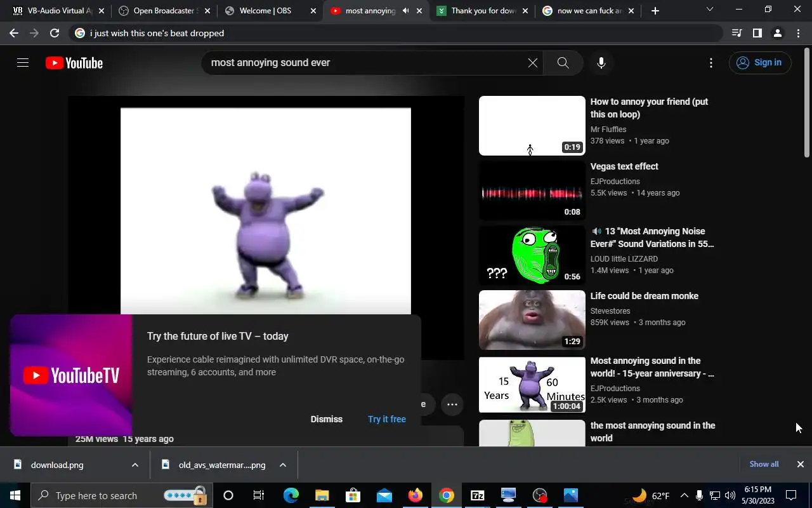Open YouTube settings three-dot menu
Image resolution: width=812 pixels, height=508 pixels.
click(710, 63)
